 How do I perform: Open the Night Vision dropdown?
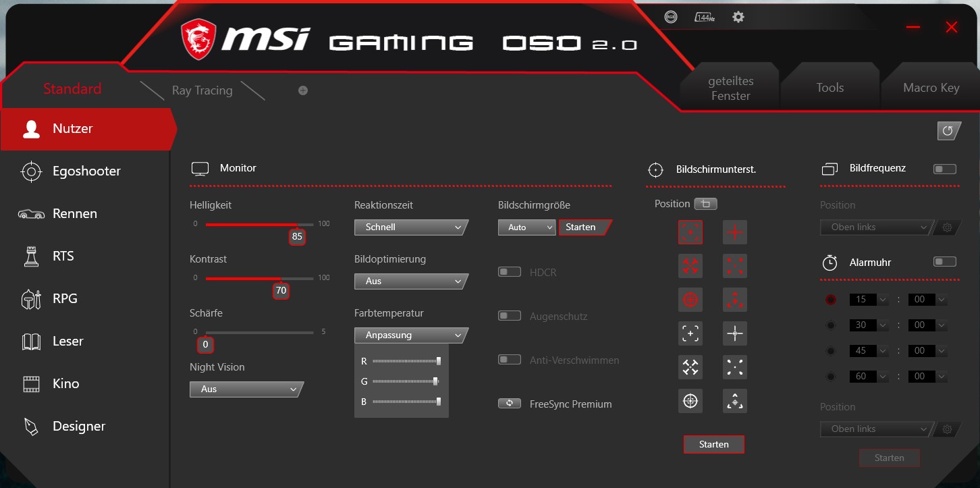point(245,389)
